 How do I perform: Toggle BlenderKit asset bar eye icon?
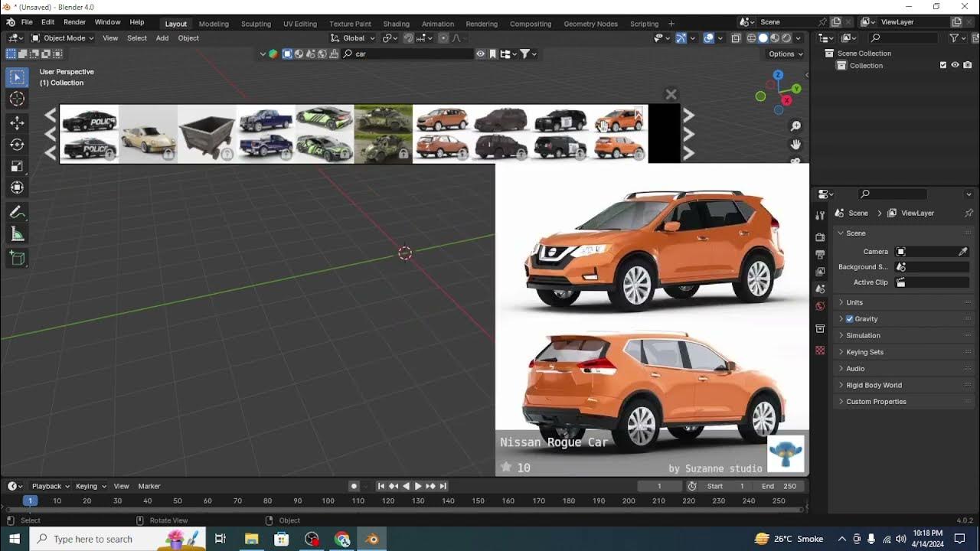coord(481,54)
